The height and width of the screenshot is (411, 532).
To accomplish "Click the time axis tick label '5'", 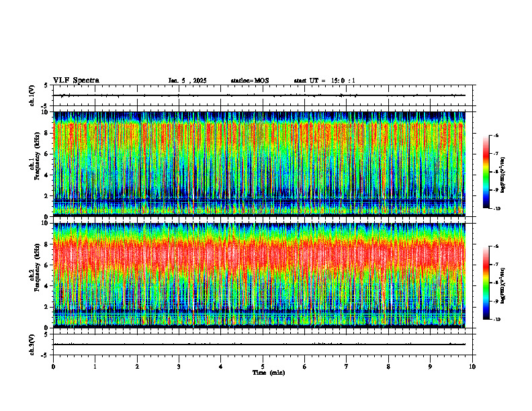I will tap(263, 367).
